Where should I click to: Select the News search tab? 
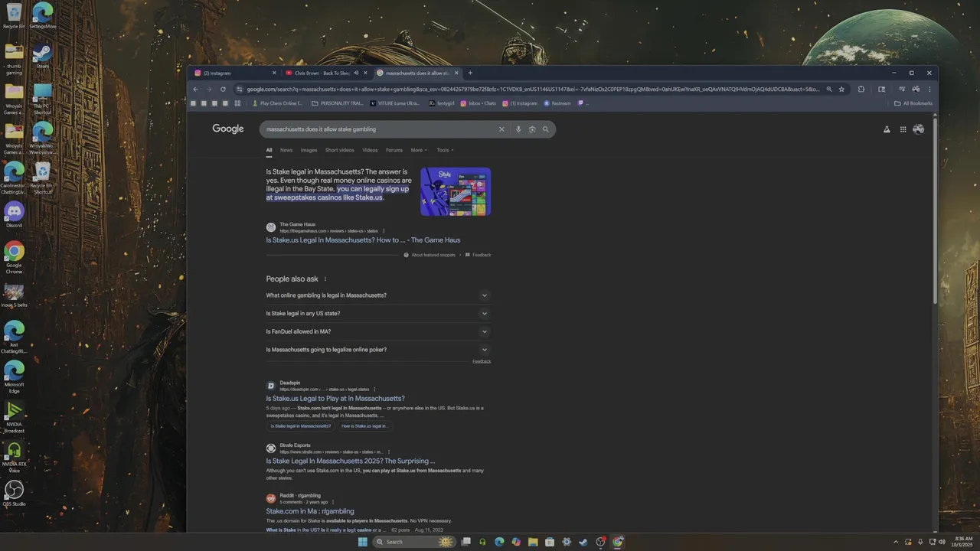(x=286, y=150)
